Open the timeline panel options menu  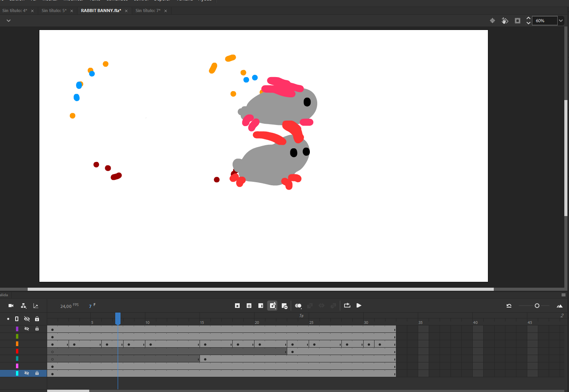(564, 295)
